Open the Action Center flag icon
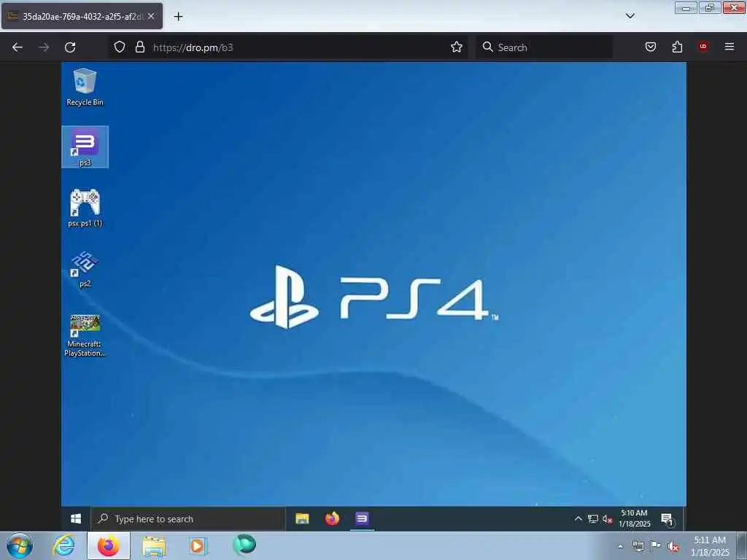This screenshot has height=560, width=747. point(656,546)
